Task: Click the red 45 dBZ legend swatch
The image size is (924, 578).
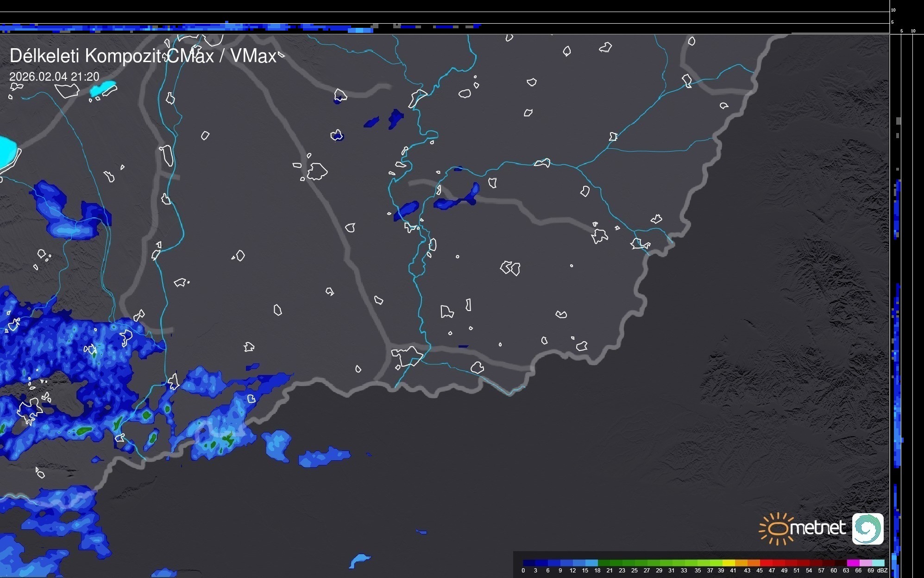Action: (766, 563)
